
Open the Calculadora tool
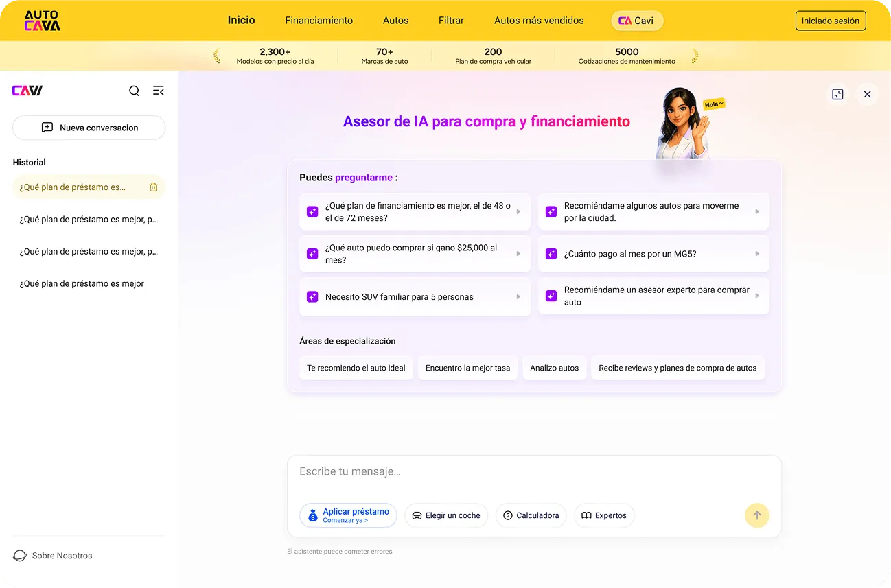[x=531, y=515]
